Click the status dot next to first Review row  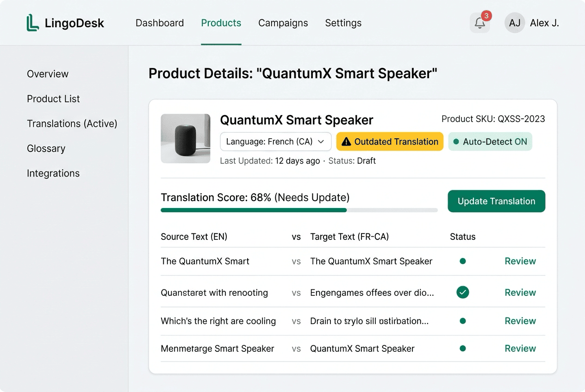click(462, 261)
